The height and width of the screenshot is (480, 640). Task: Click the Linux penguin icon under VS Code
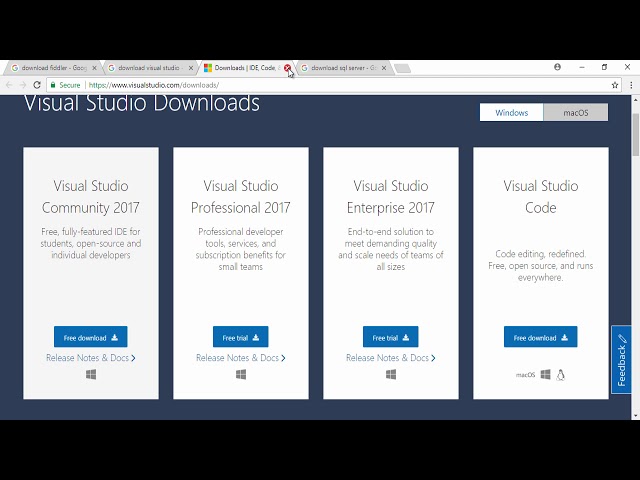[x=560, y=375]
